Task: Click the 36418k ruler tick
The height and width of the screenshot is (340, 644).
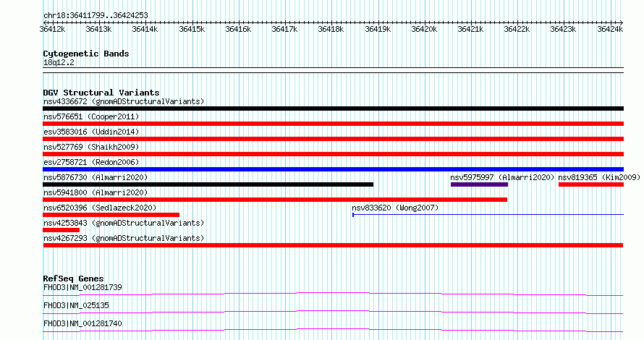Action: coord(331,29)
